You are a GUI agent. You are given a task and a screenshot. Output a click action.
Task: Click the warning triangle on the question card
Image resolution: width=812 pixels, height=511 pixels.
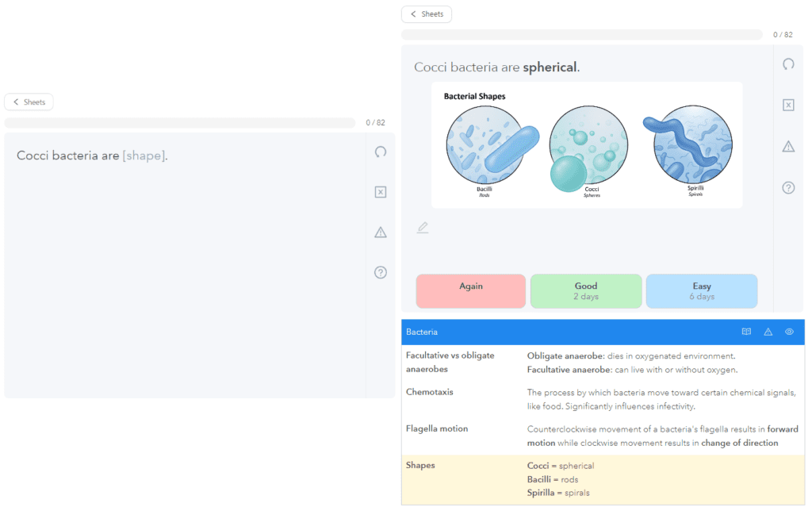point(381,232)
